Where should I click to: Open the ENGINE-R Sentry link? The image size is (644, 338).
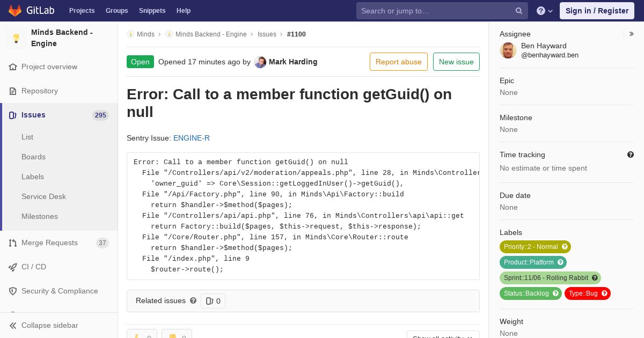192,138
